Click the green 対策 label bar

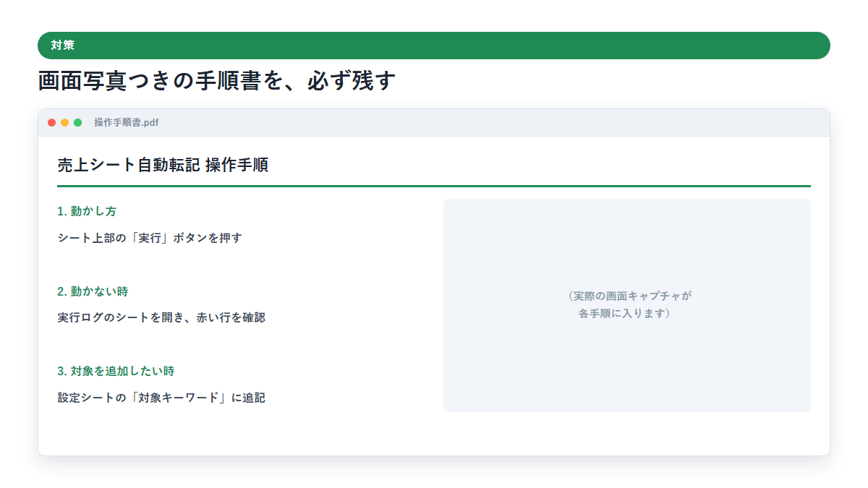tap(434, 46)
